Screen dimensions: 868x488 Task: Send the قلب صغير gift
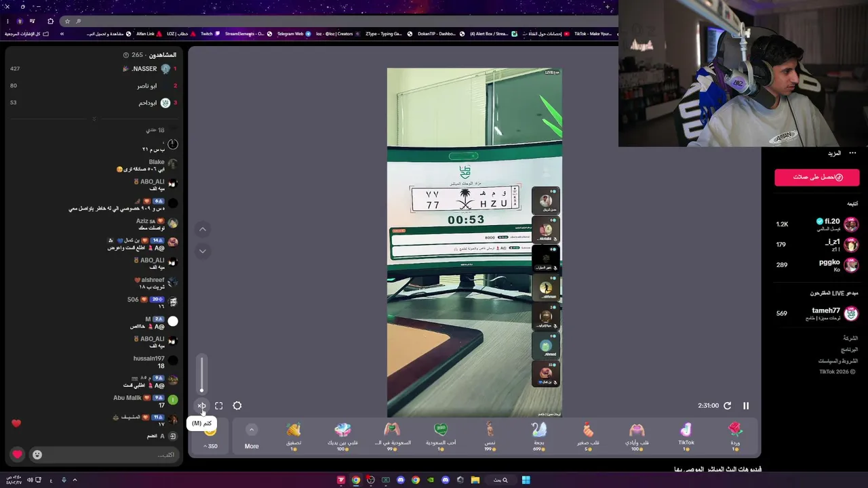click(588, 436)
